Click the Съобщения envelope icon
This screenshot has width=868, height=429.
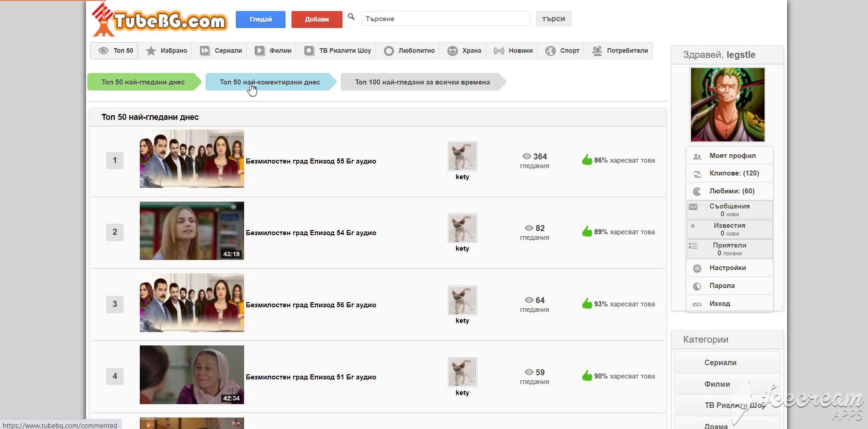693,207
